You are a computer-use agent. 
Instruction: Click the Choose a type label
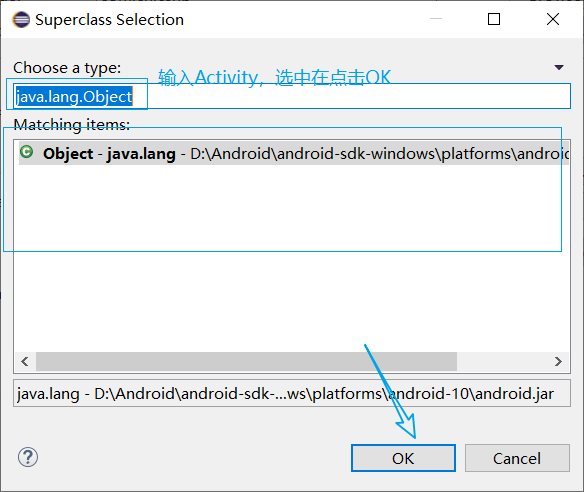pyautogui.click(x=67, y=68)
